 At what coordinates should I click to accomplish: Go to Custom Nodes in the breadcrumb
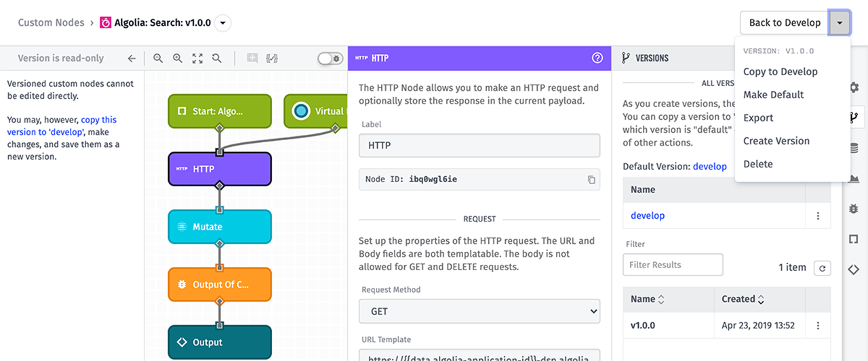(x=51, y=22)
